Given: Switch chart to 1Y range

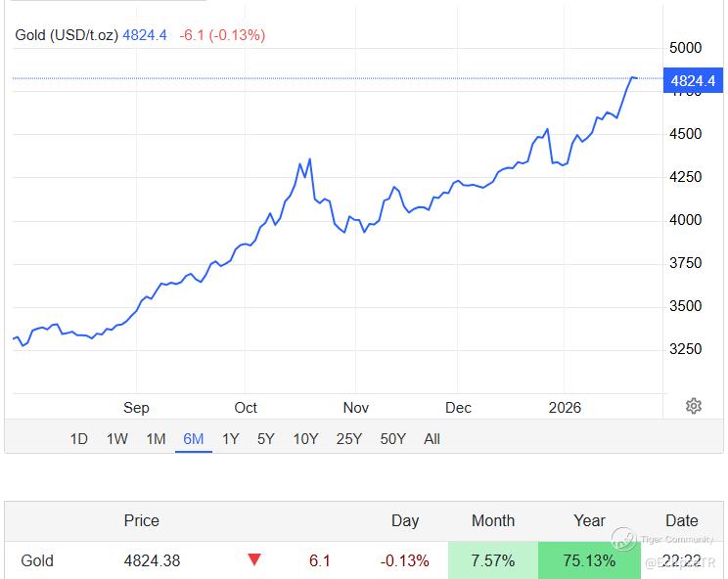Looking at the screenshot, I should click(230, 439).
